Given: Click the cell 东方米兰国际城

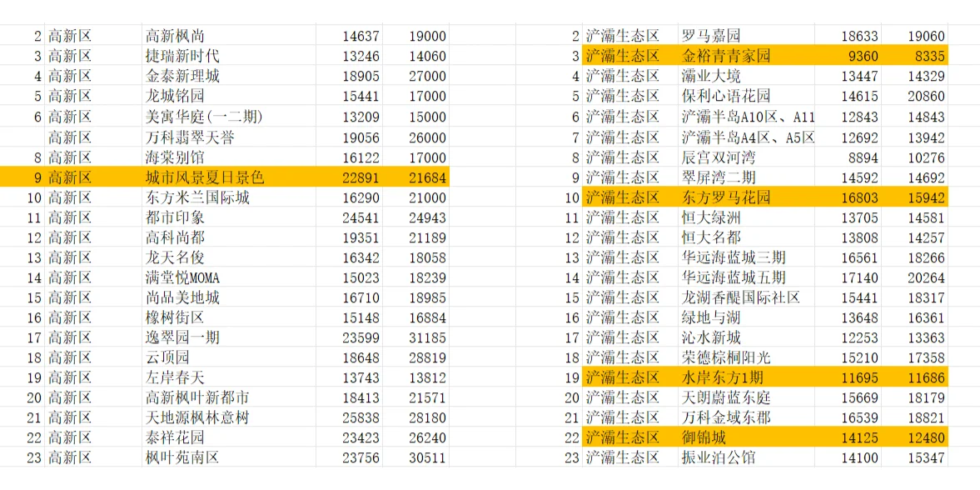Looking at the screenshot, I should click(228, 197).
